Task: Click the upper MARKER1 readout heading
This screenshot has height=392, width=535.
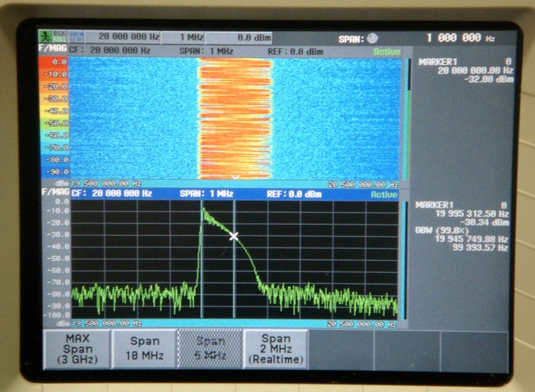Action: (x=438, y=62)
